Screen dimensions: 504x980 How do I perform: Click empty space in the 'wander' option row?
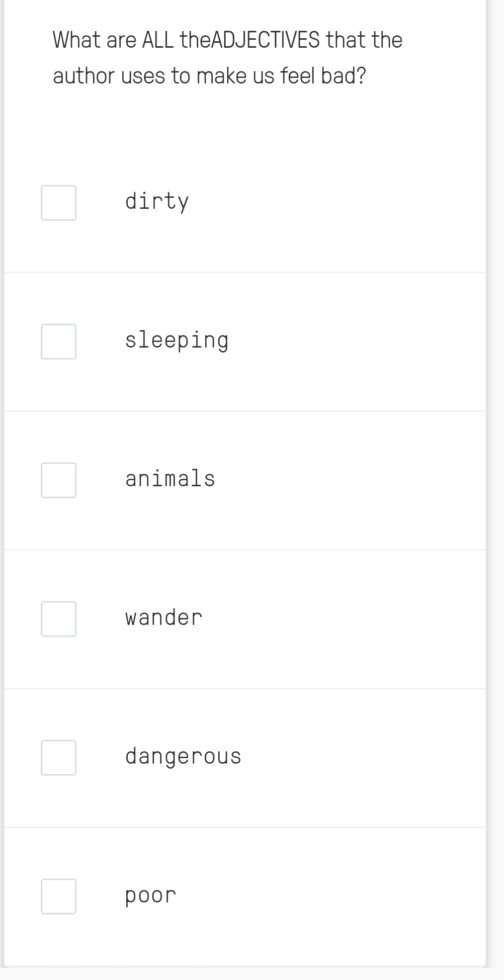[x=348, y=619]
